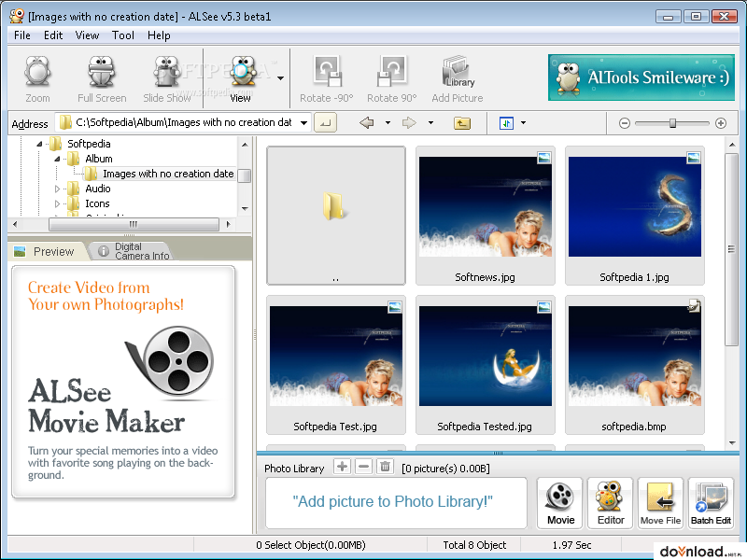Collapse the Softpedia tree folder

(39, 144)
